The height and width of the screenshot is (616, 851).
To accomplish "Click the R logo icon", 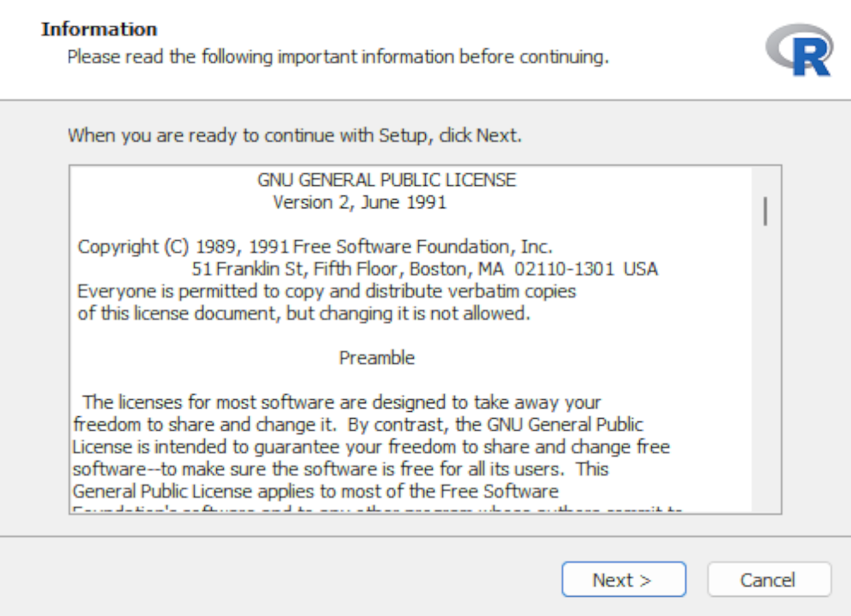I will (799, 50).
